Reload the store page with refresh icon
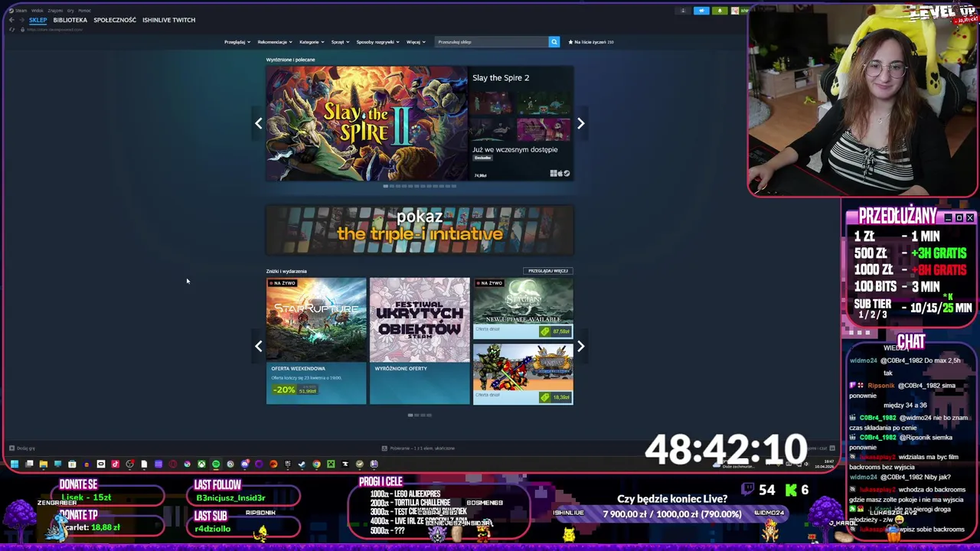Image resolution: width=980 pixels, height=551 pixels. 11,29
